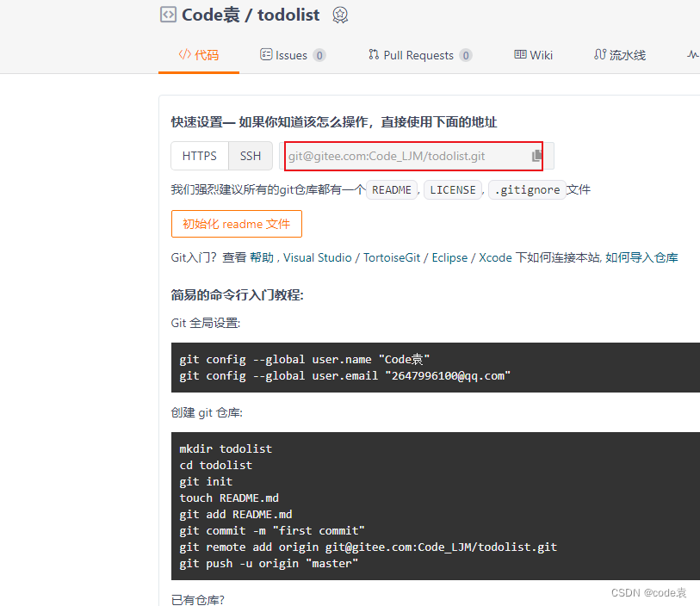Click the touch README.md command line
700x606 pixels.
coord(229,498)
